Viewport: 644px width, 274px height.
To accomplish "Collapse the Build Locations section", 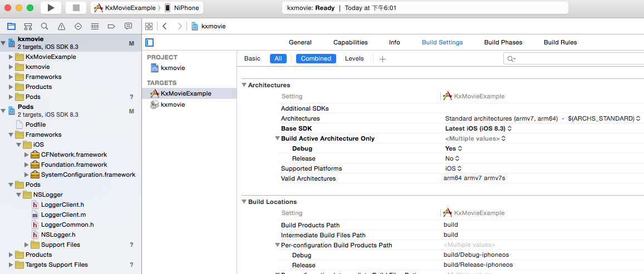I will (x=244, y=202).
